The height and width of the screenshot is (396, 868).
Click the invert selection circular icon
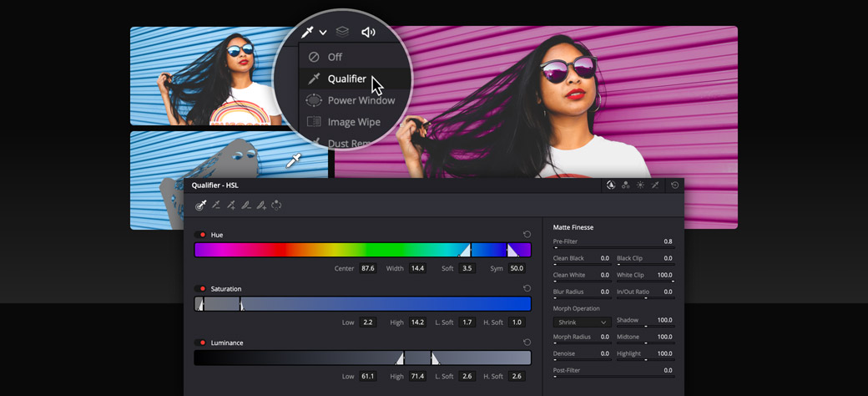277,206
